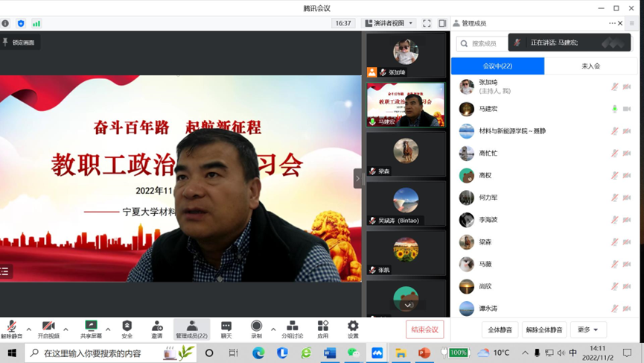This screenshot has width=644, height=363.
Task: Click the 邀请 (Invite) icon
Action: [157, 329]
